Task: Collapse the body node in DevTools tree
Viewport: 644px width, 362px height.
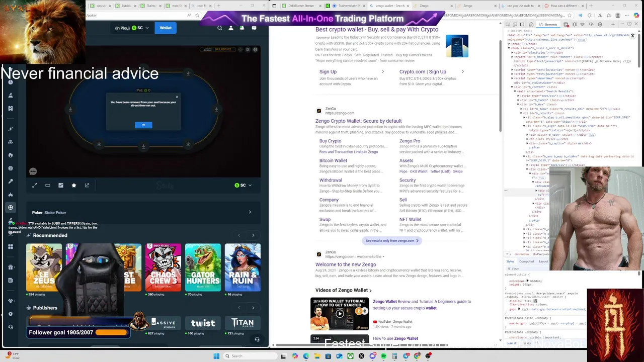Action: tap(509, 48)
